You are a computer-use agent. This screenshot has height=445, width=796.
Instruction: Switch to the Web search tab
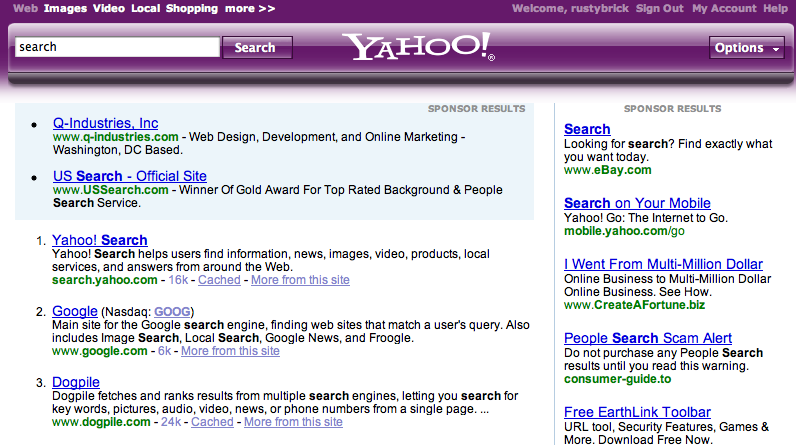pos(25,8)
